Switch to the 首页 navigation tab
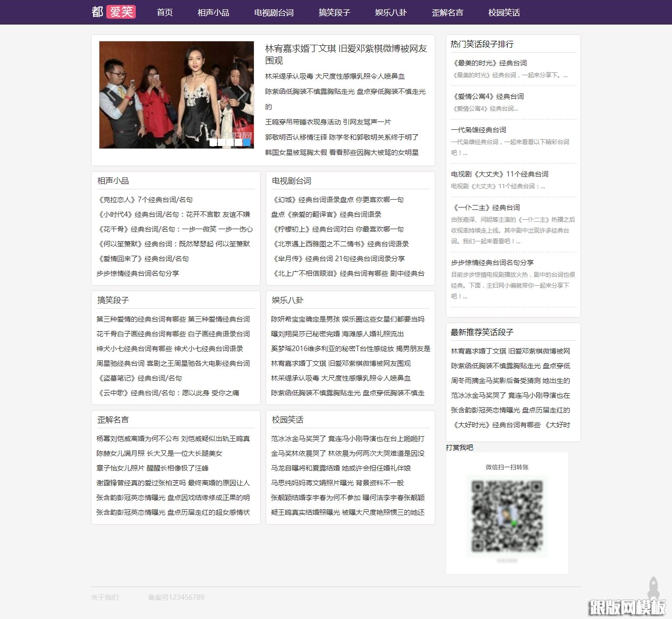672x619 pixels. (x=164, y=12)
